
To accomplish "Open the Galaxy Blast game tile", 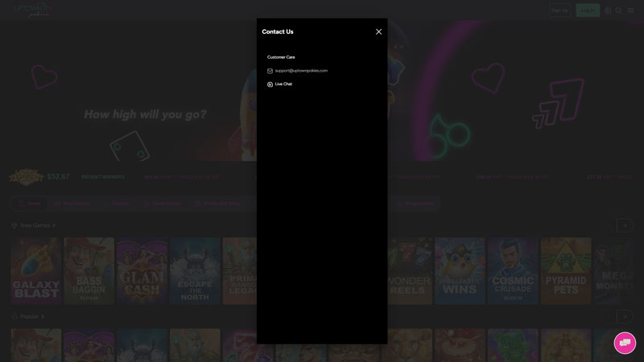I will click(36, 271).
